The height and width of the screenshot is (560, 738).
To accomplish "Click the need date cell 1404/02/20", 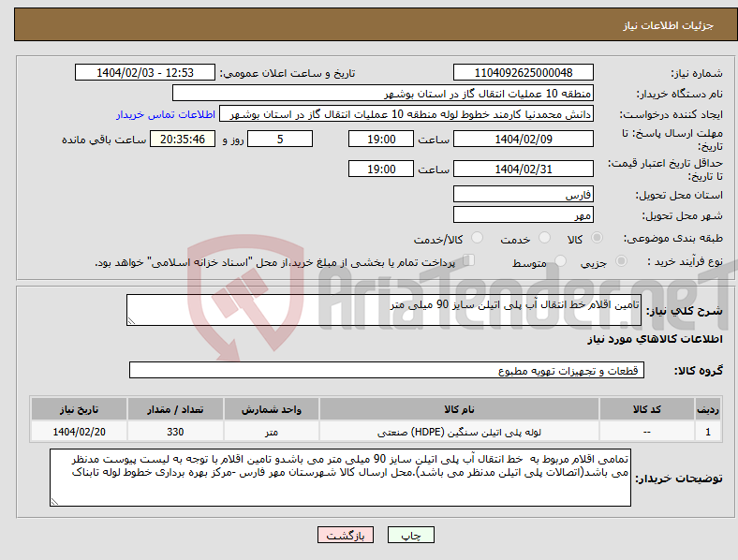I will [79, 432].
